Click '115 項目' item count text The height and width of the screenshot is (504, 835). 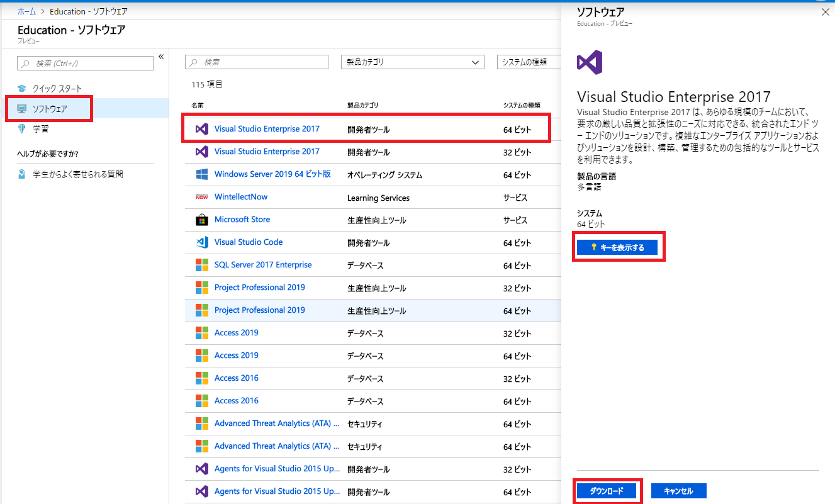[207, 84]
